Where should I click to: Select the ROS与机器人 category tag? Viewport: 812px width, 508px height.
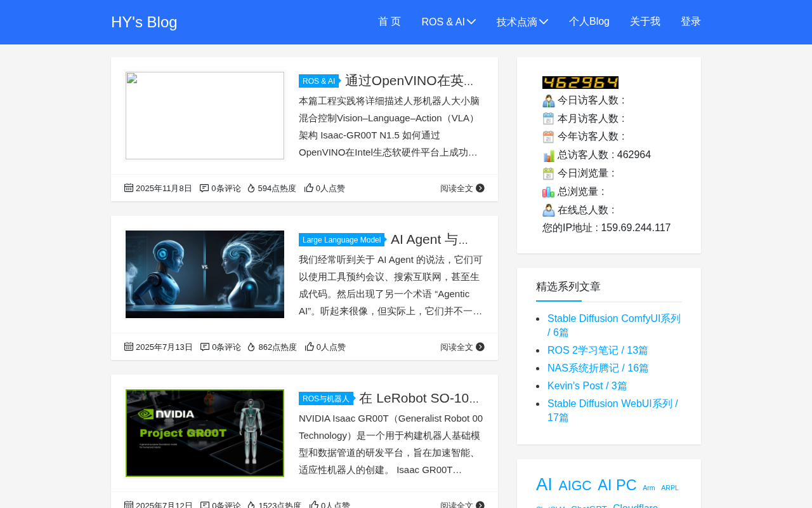(326, 399)
